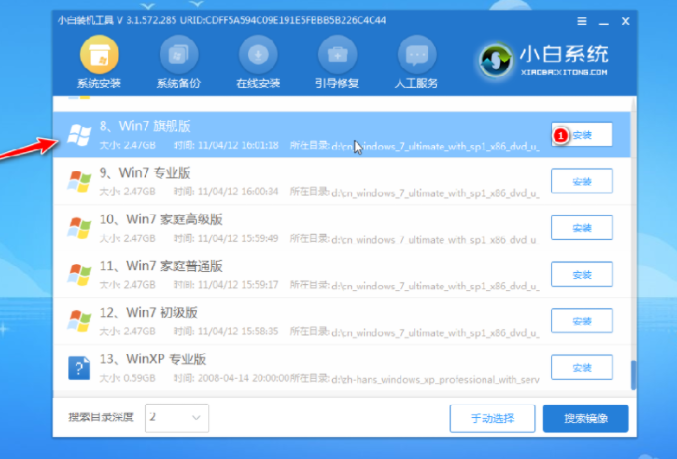Open the 引导修复 toolbox icon
The image size is (677, 459).
click(x=337, y=55)
